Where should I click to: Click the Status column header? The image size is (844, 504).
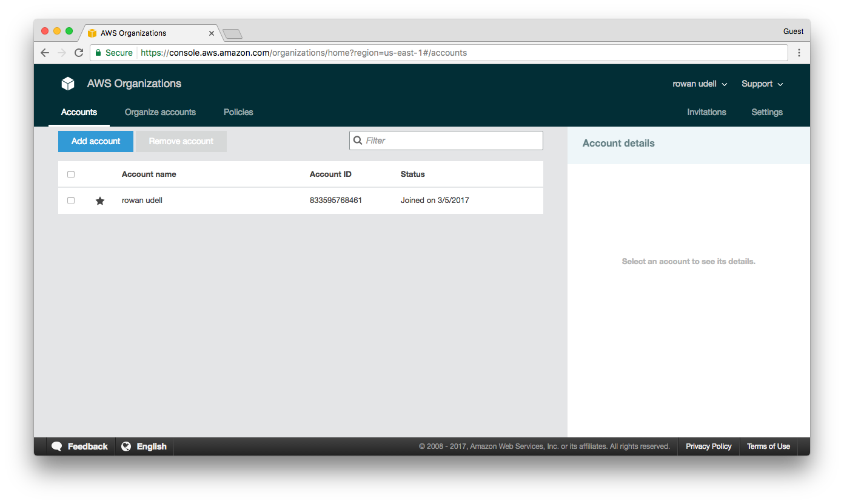click(x=413, y=174)
